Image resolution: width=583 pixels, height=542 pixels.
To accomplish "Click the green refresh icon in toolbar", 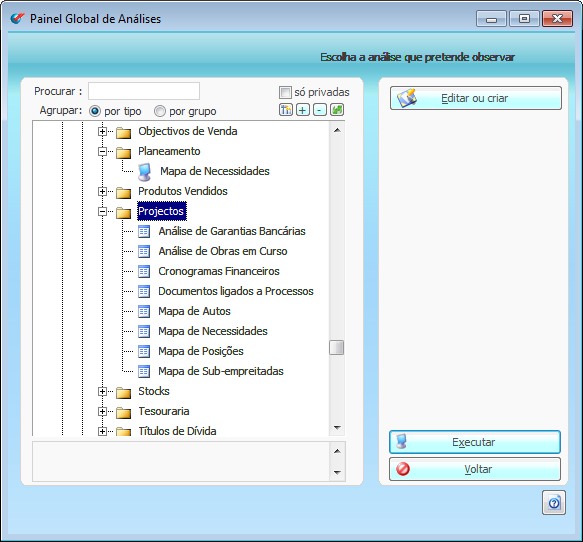I will point(337,110).
